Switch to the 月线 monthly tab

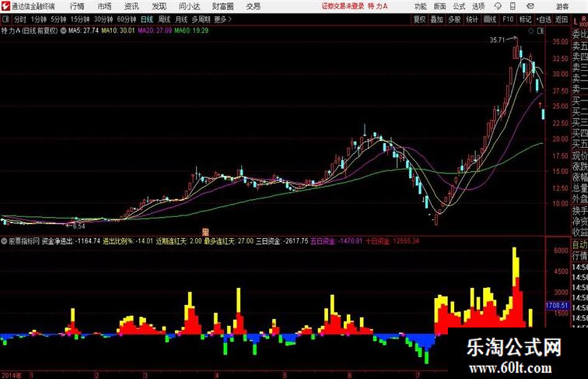pyautogui.click(x=182, y=19)
